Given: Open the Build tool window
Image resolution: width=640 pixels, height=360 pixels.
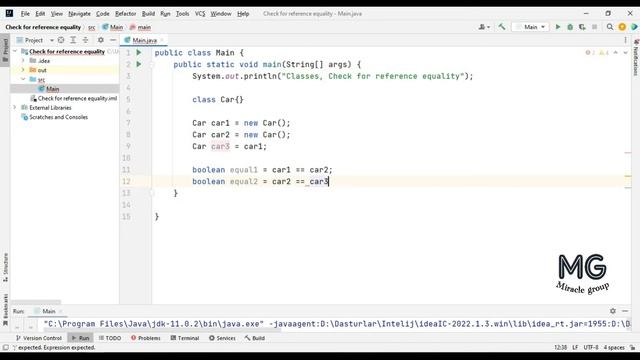Looking at the screenshot, I should coord(255,338).
